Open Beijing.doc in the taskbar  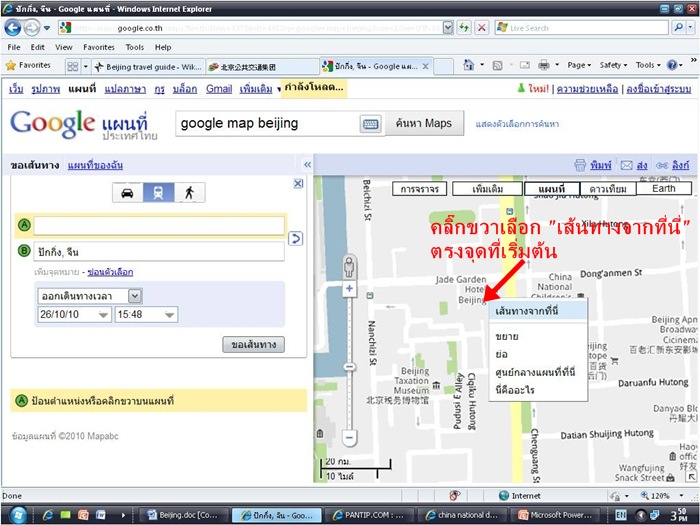[182, 515]
